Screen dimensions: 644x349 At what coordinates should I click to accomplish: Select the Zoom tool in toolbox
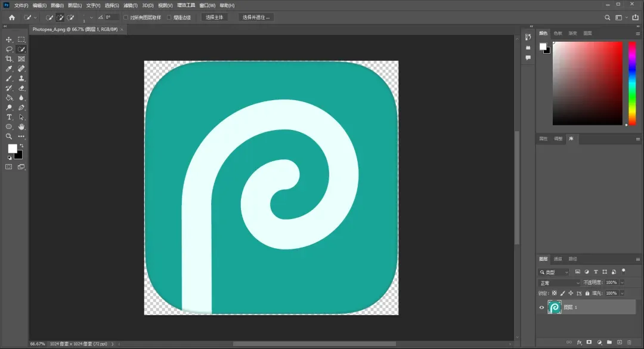click(8, 137)
